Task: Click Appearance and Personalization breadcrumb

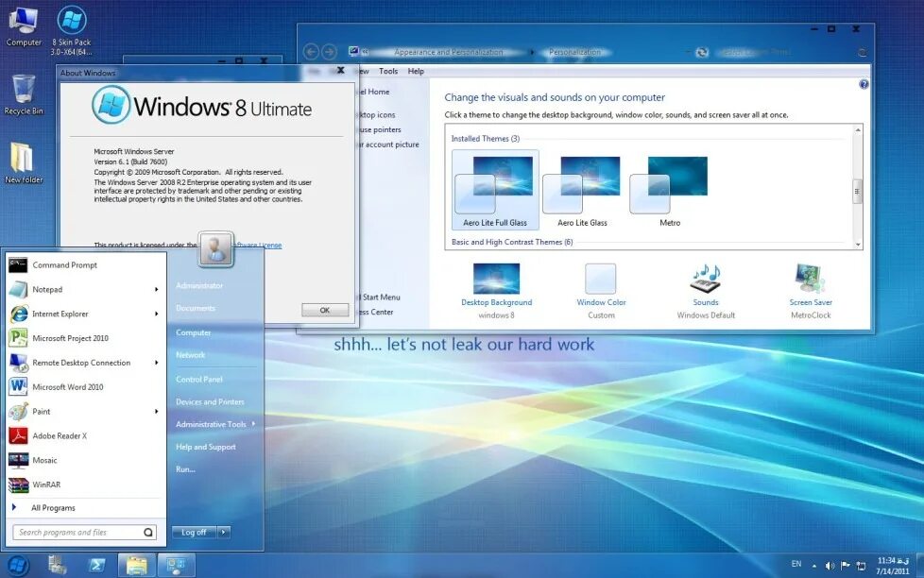Action: (449, 52)
